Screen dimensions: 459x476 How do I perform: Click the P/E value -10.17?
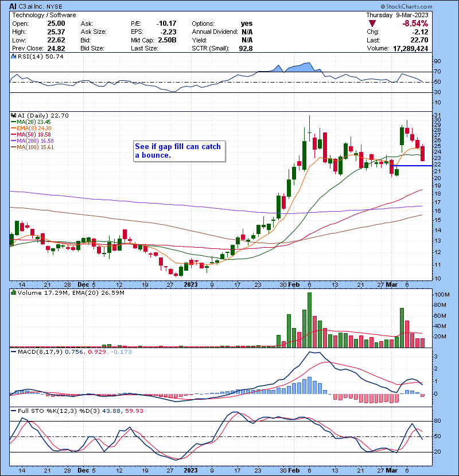click(x=166, y=24)
